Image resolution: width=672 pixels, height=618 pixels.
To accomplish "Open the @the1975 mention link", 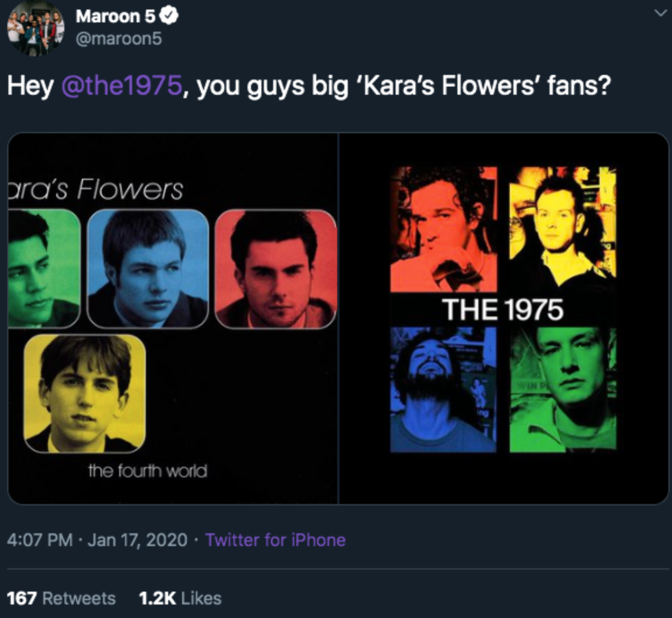I will (122, 85).
